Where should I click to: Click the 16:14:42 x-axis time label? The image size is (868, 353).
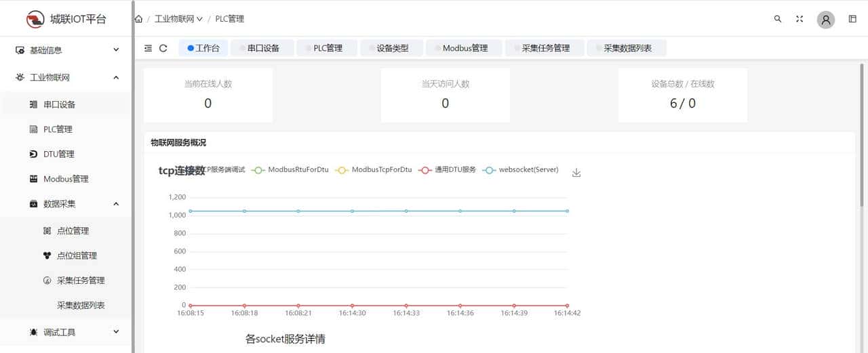pyautogui.click(x=567, y=313)
